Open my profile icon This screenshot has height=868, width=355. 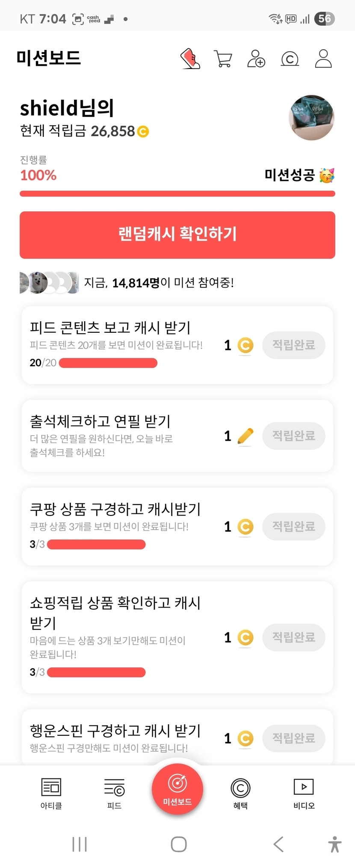click(x=323, y=59)
